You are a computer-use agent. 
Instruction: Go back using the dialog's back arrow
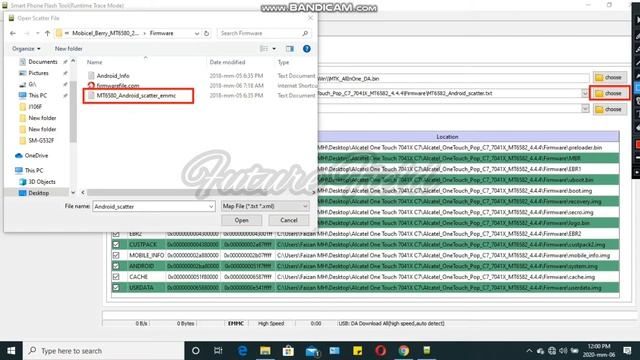13,33
